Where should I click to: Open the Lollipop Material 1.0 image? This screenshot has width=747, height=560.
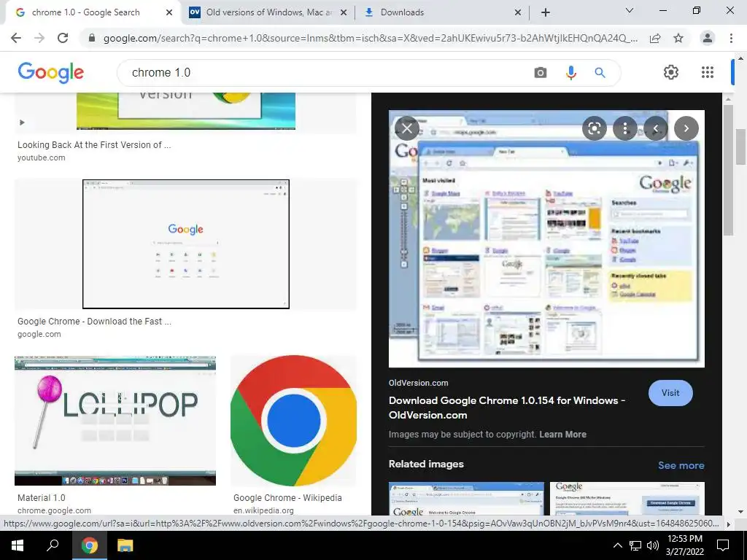click(x=115, y=421)
